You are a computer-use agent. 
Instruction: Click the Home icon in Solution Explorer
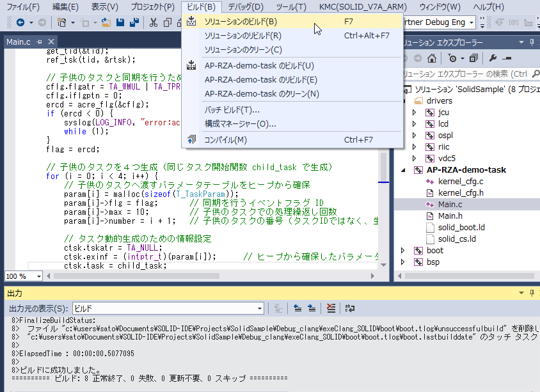432,58
